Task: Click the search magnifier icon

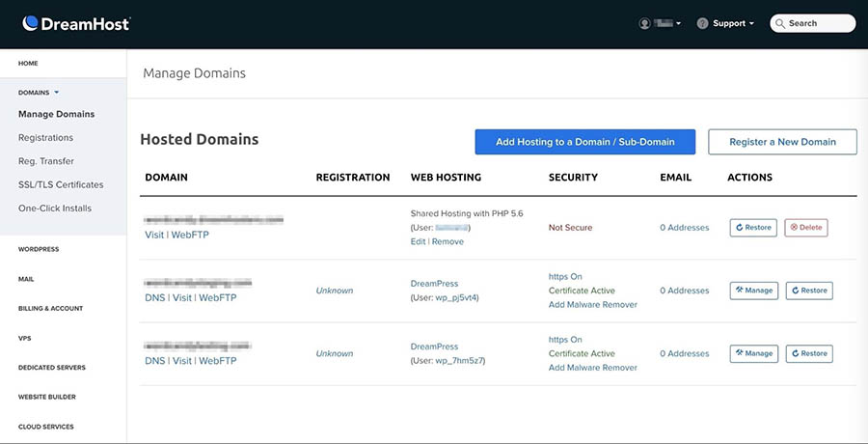Action: (x=780, y=23)
